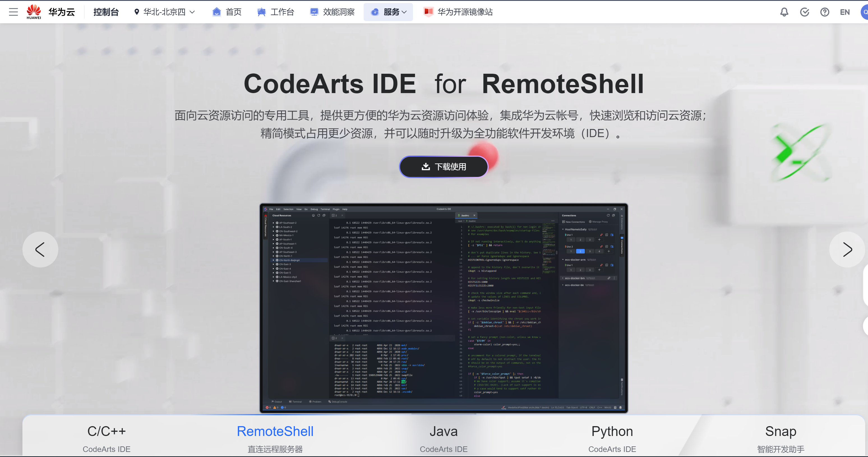Click the 下载使用 download button
Image resolution: width=868 pixels, height=457 pixels.
click(x=444, y=167)
